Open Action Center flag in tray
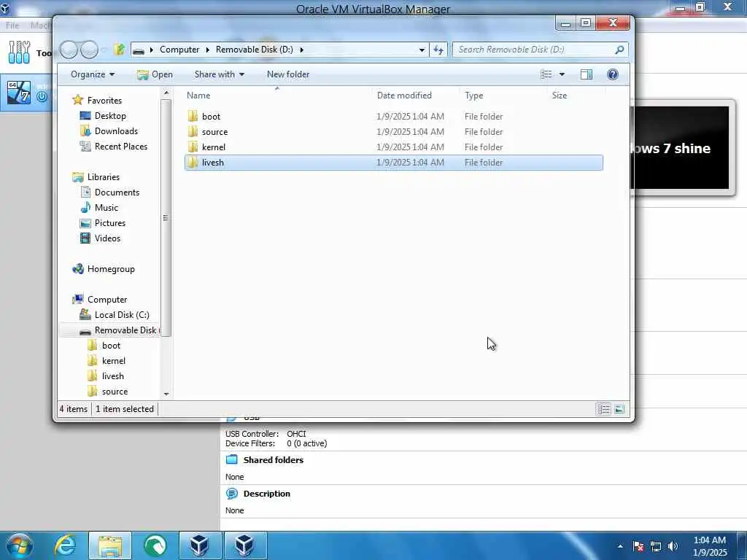 coord(638,546)
